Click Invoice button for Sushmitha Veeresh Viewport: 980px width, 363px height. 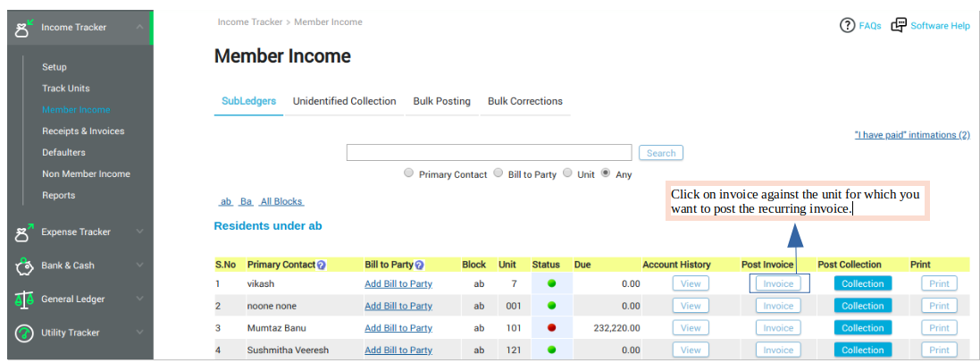click(x=778, y=350)
